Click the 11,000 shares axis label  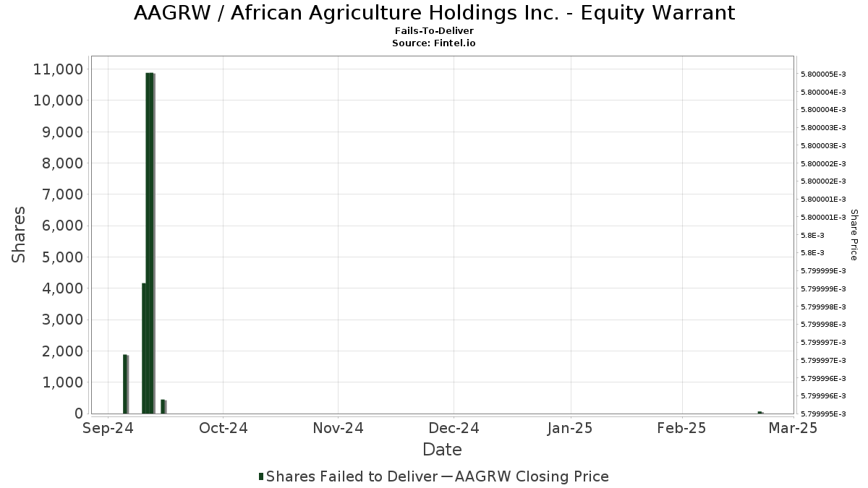(x=57, y=69)
